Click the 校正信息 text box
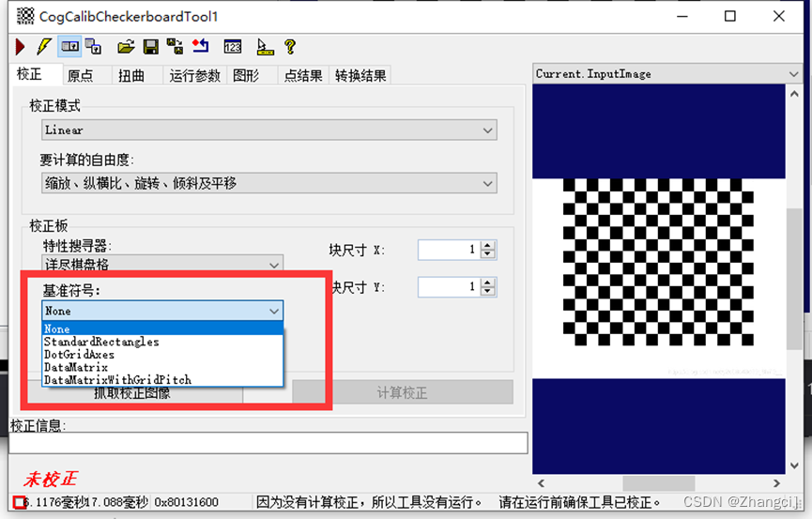The width and height of the screenshot is (812, 519). 268,443
